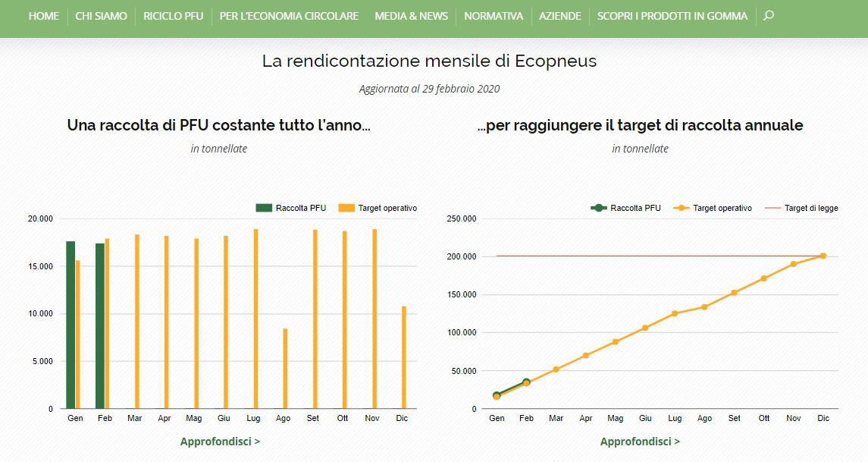Image resolution: width=868 pixels, height=462 pixels.
Task: Click the Ago point on the orange line
Action: click(705, 307)
